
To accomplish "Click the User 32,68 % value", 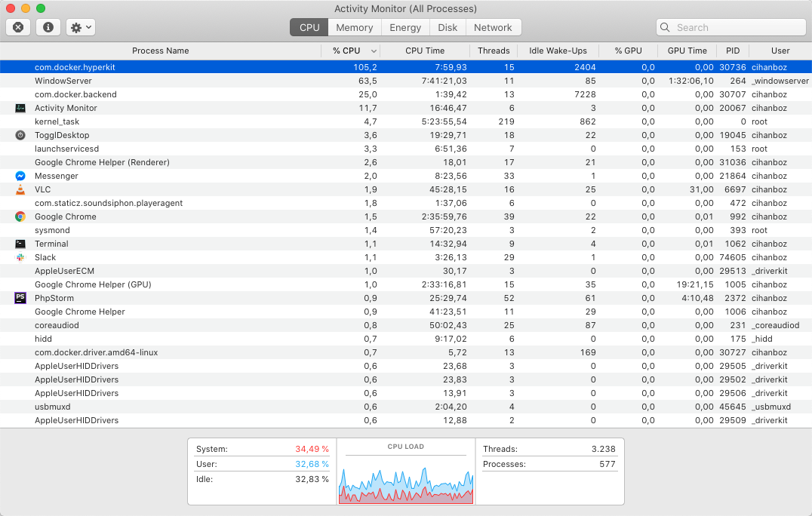I will coord(312,464).
